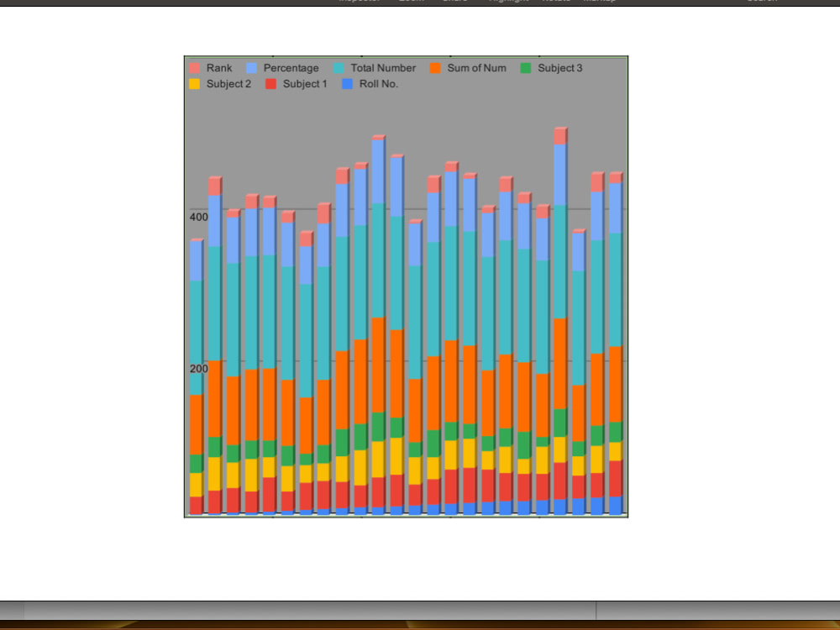The width and height of the screenshot is (840, 630).
Task: Click the Subject 1 red legend swatch
Action: tap(271, 84)
